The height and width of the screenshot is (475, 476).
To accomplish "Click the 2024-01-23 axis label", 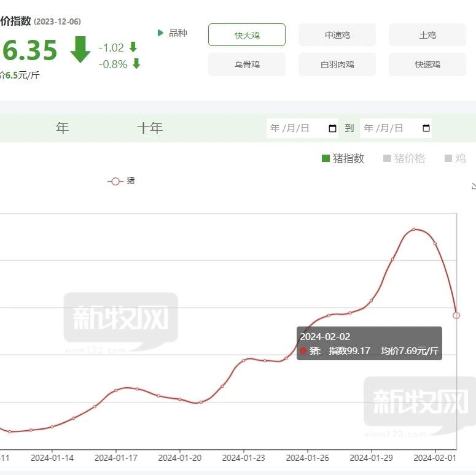I will point(243,458).
